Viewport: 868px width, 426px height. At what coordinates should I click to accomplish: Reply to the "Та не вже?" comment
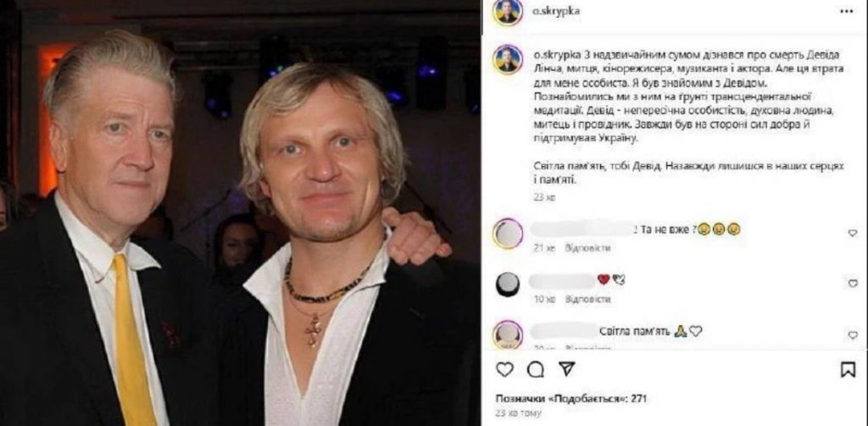tap(587, 248)
